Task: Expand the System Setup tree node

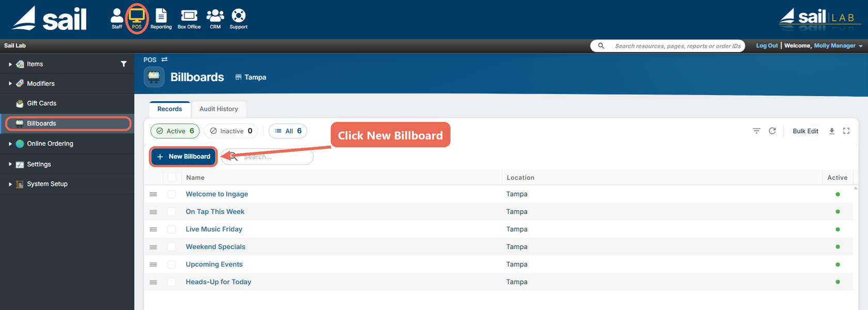Action: pyautogui.click(x=10, y=184)
